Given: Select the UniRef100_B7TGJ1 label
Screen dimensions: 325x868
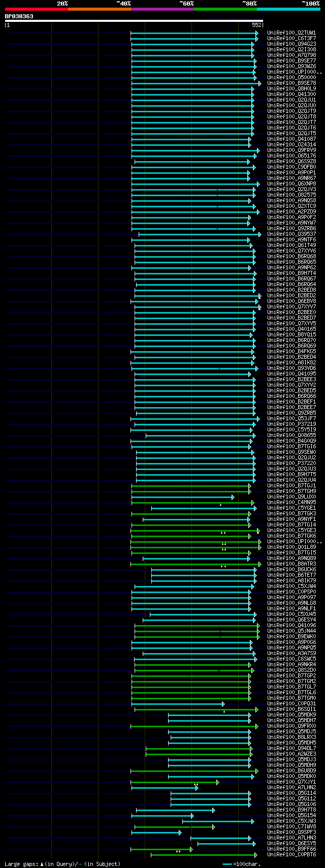Looking at the screenshot, I should tap(291, 485).
